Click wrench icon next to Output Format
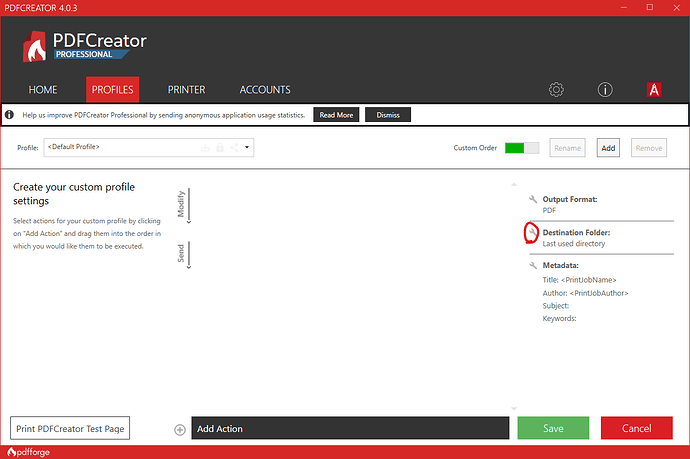The width and height of the screenshot is (690, 459). pos(533,199)
